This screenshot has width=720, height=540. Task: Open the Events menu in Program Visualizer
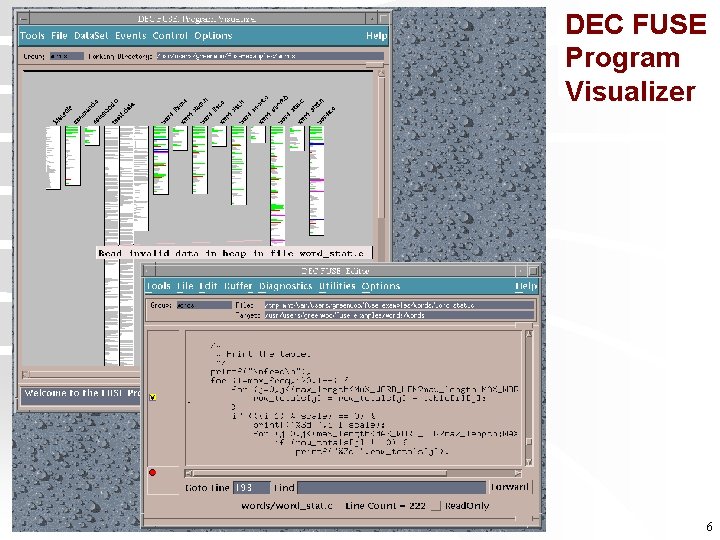[130, 35]
